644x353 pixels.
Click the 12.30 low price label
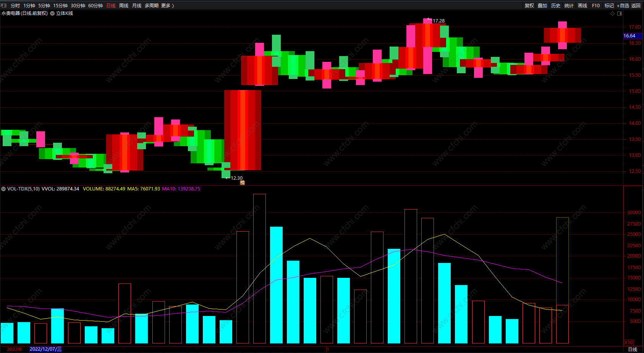click(x=236, y=178)
